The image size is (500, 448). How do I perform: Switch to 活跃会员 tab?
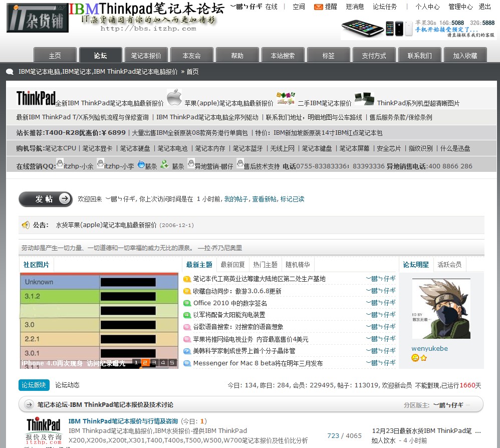pyautogui.click(x=449, y=265)
